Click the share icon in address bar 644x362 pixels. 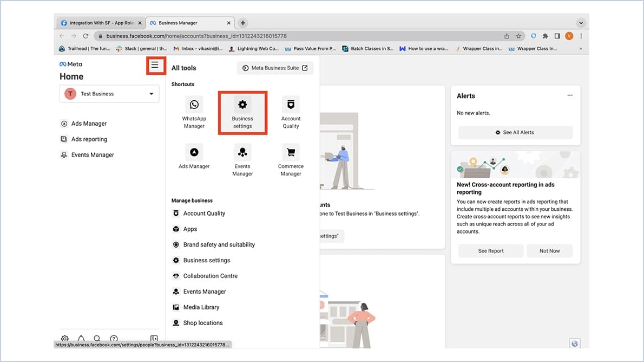point(507,36)
